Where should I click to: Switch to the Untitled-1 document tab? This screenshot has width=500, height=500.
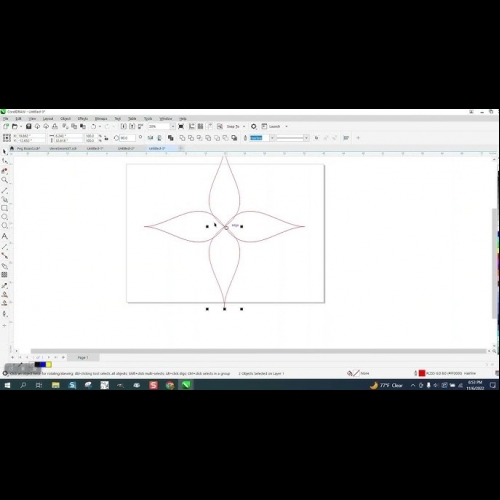tap(95, 148)
